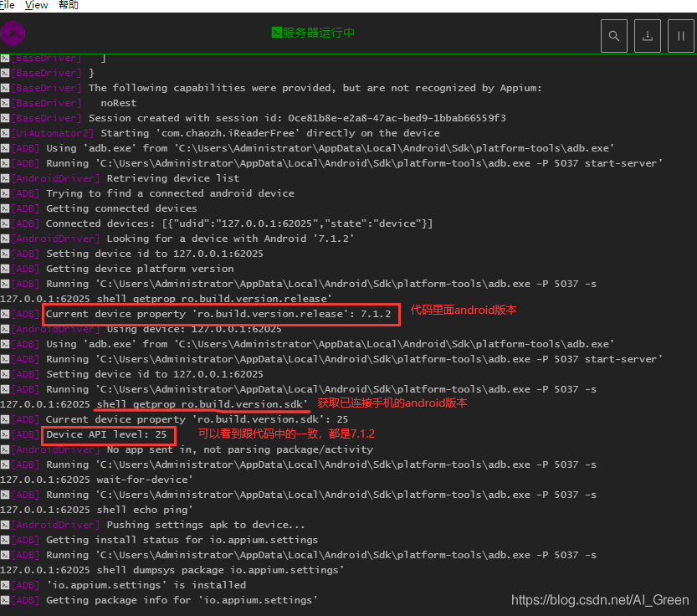Select line '127.0.0.1:62025 shell echo ping'

96,511
